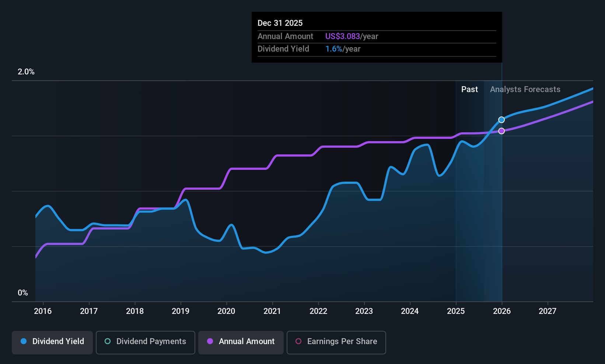Click the 2025 x-axis label
This screenshot has width=605, height=364.
pos(456,311)
